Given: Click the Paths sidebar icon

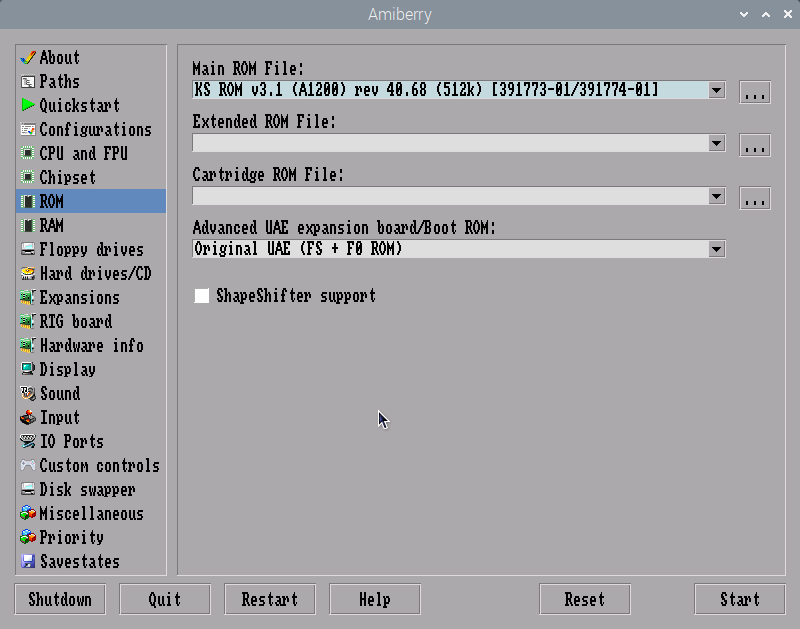Looking at the screenshot, I should click(28, 82).
